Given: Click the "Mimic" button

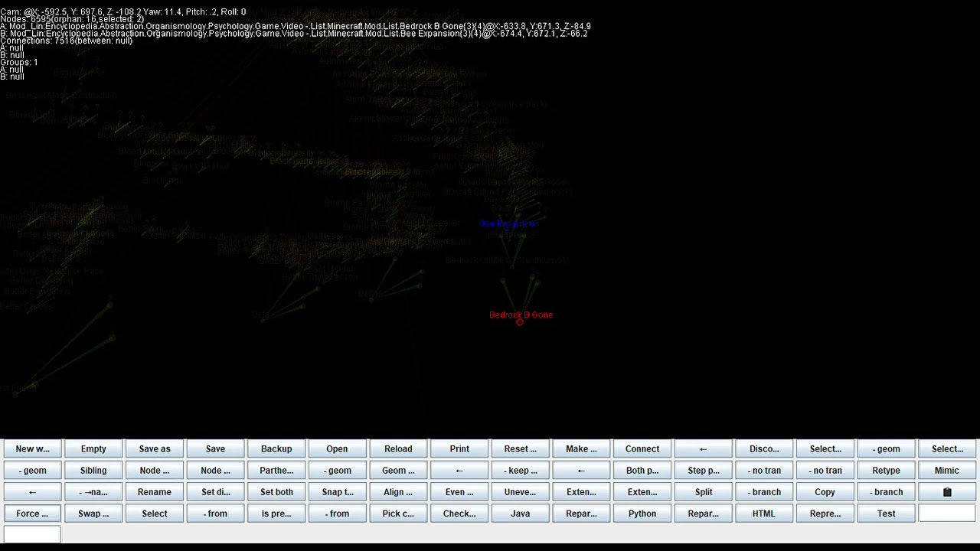Looking at the screenshot, I should point(947,471).
